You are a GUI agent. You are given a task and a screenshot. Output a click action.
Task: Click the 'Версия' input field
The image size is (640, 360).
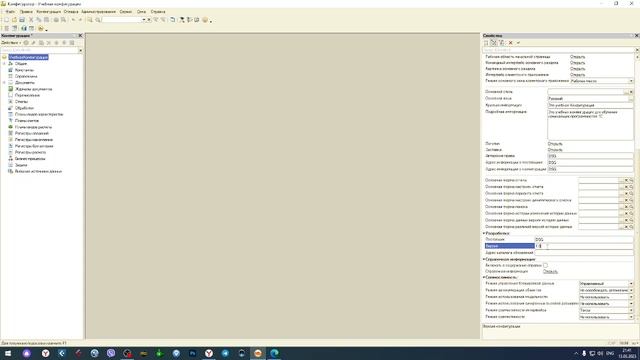click(x=584, y=246)
